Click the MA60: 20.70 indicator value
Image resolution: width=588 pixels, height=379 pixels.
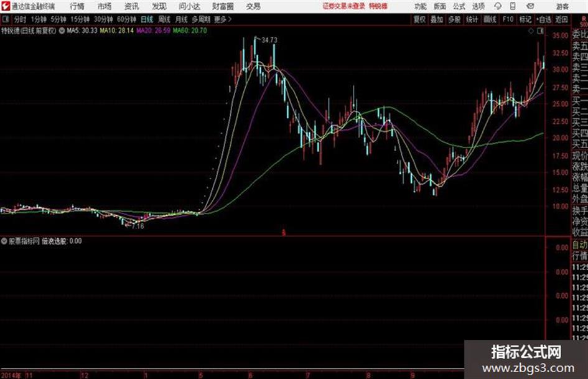(x=190, y=30)
